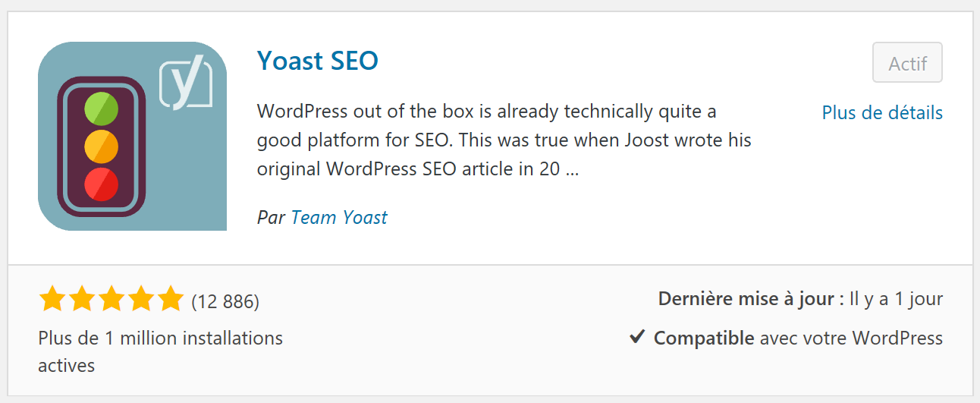Visit the Team Yoast author link

pyautogui.click(x=339, y=218)
